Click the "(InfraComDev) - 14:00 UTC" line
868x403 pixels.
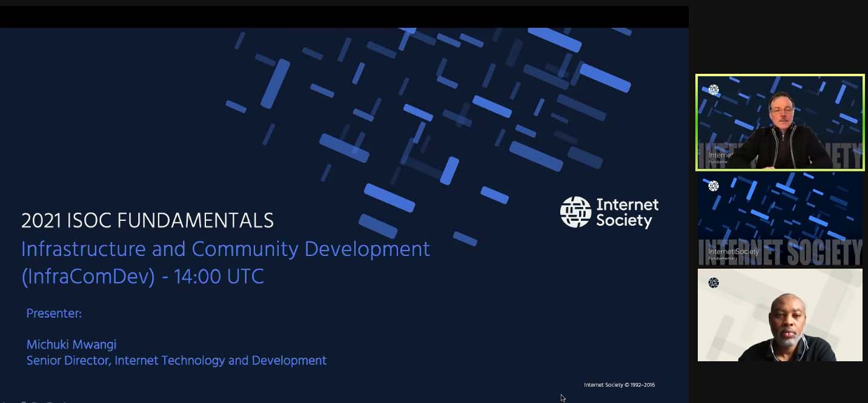click(142, 277)
